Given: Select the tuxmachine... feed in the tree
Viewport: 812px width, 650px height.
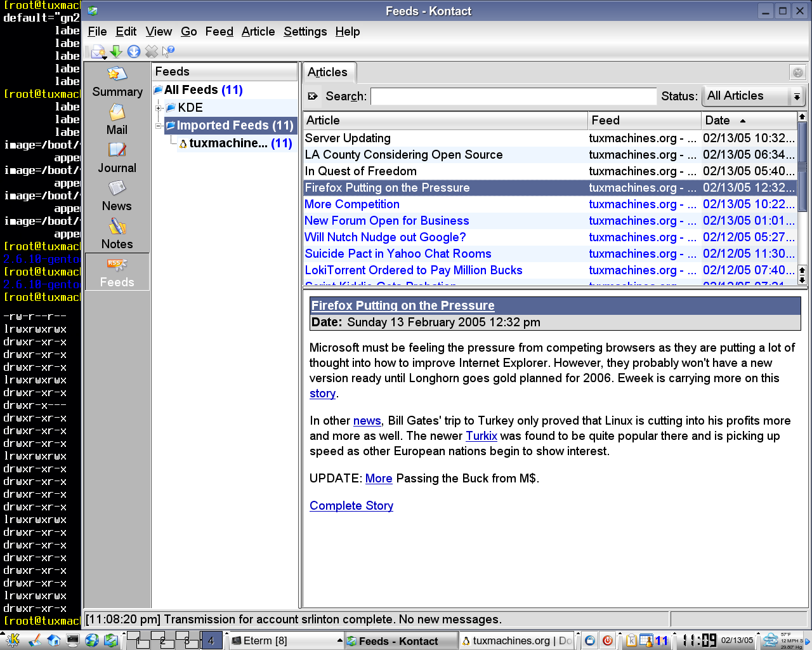Looking at the screenshot, I should 235,143.
